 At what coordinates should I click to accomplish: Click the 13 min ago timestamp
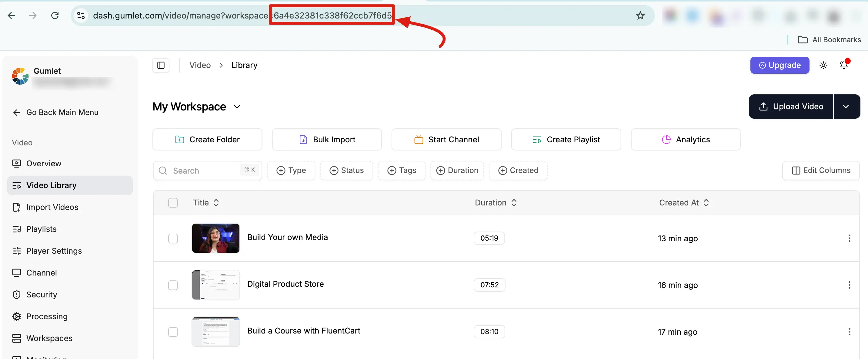point(678,239)
